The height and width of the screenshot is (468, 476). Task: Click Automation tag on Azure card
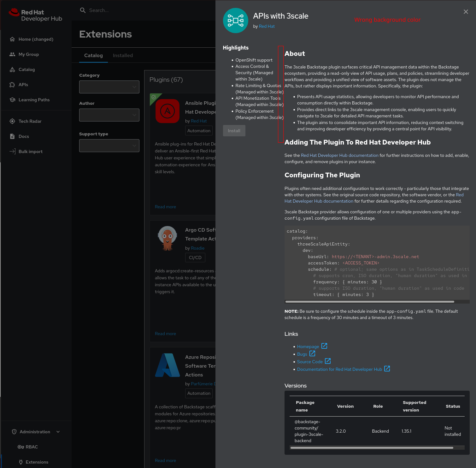[x=199, y=393]
